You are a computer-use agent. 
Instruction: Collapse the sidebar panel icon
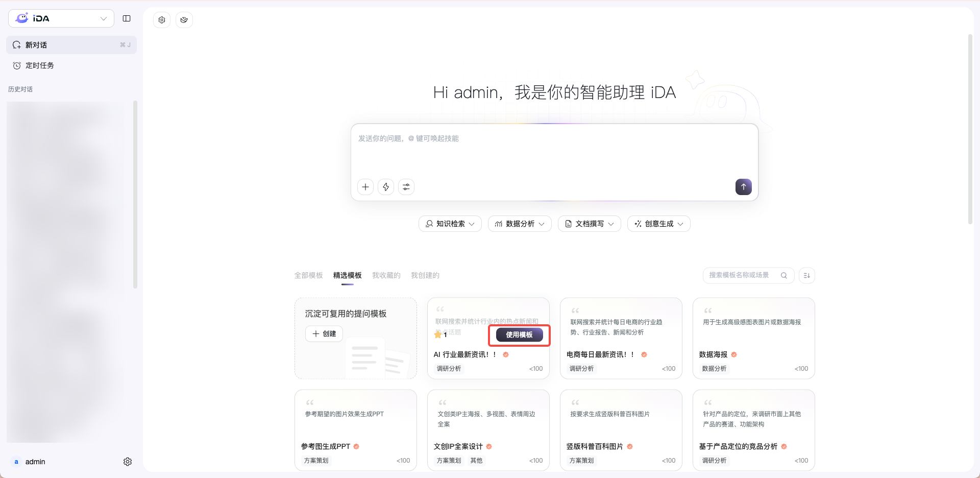(127, 18)
